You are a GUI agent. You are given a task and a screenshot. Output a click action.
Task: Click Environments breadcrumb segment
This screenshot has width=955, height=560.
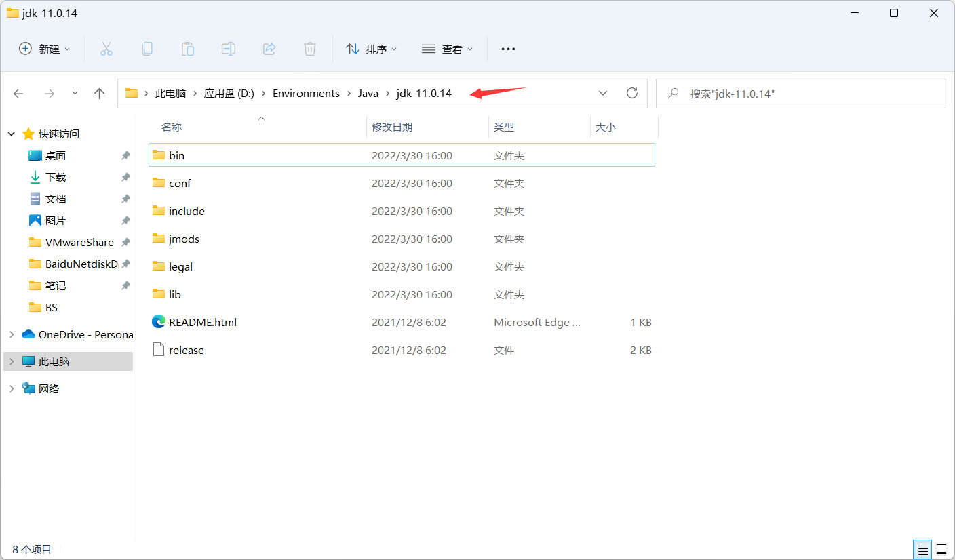point(306,94)
